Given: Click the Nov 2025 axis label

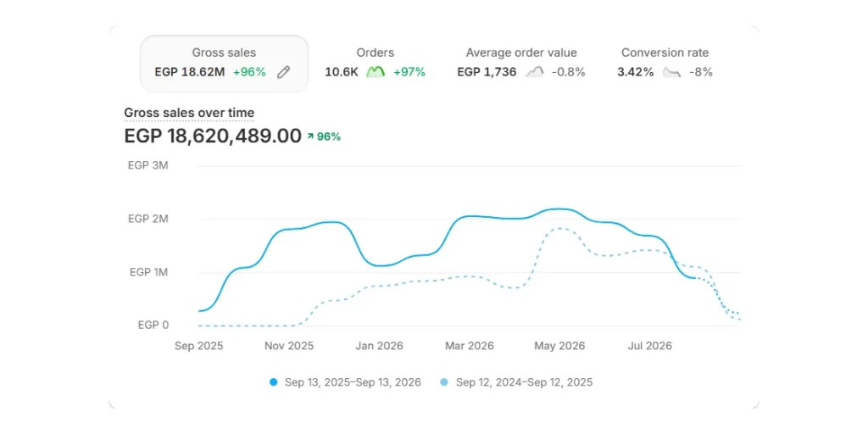Looking at the screenshot, I should click(289, 346).
